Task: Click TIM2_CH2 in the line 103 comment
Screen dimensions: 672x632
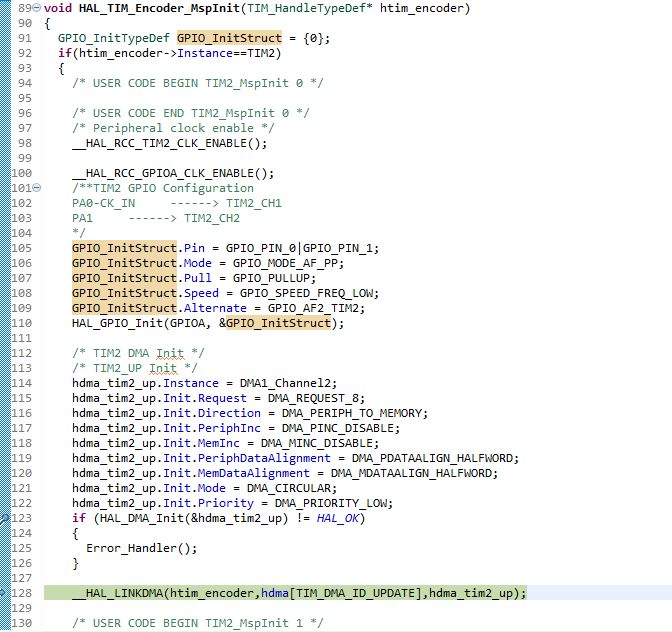Action: 212,218
